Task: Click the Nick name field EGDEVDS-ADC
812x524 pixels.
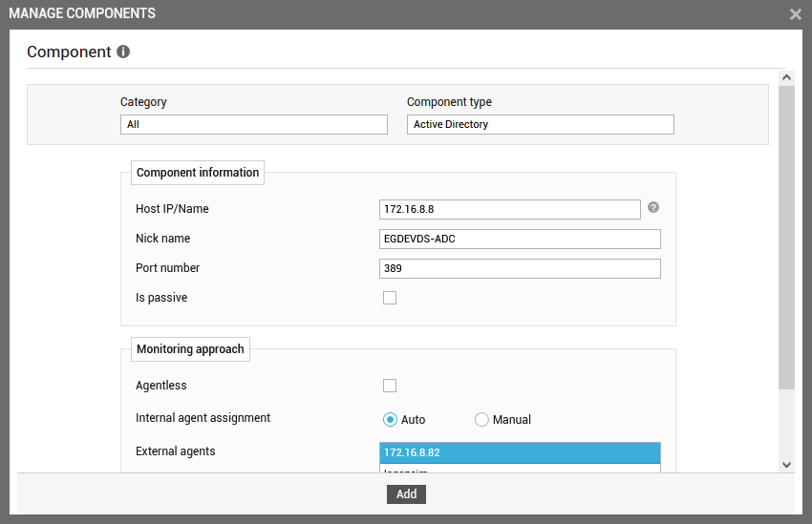Action: 520,239
